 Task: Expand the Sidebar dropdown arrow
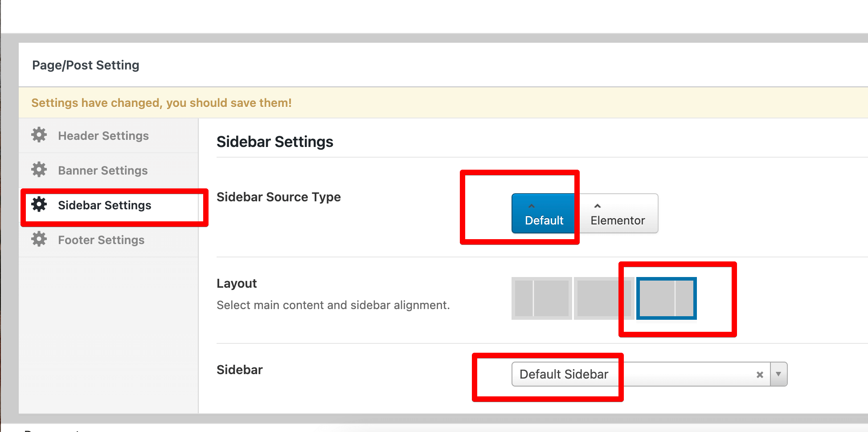[778, 375]
